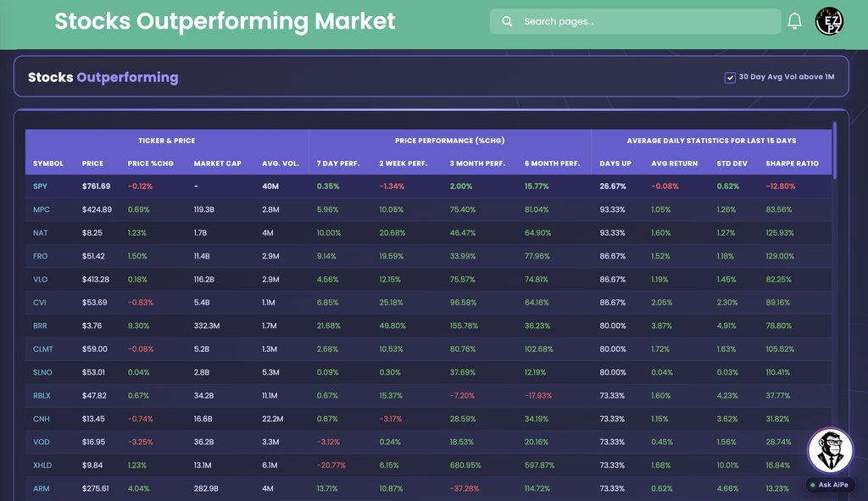Click VLO 3 month perf 75.57%

(462, 280)
